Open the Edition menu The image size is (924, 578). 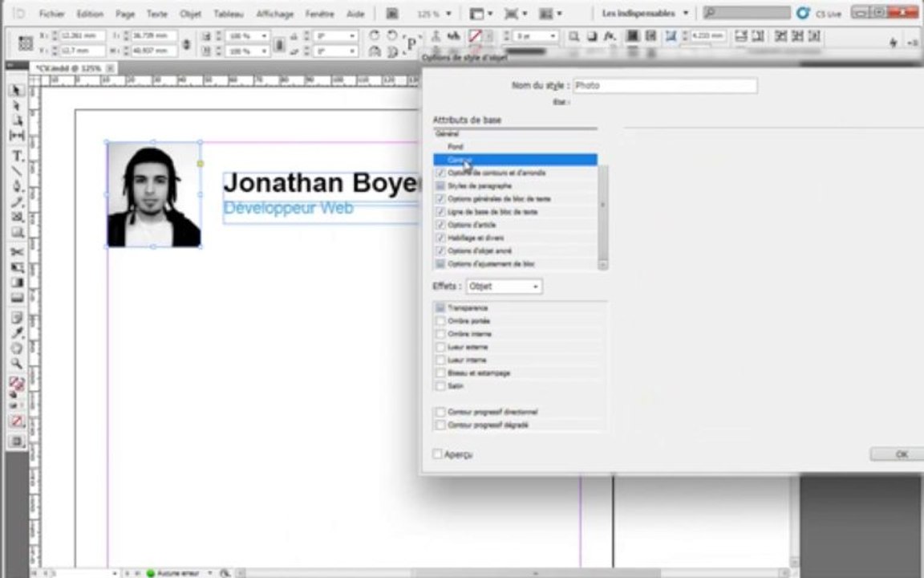point(90,14)
